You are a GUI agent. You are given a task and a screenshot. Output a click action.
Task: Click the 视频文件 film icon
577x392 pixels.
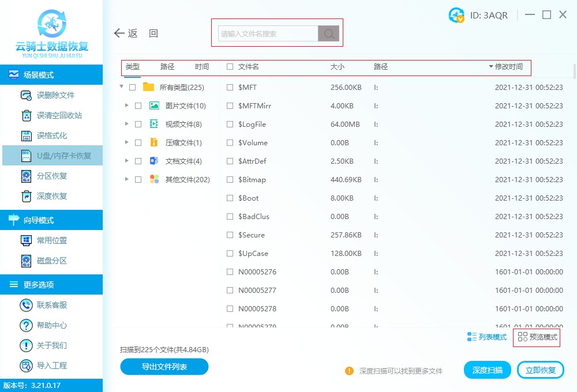[x=154, y=124]
